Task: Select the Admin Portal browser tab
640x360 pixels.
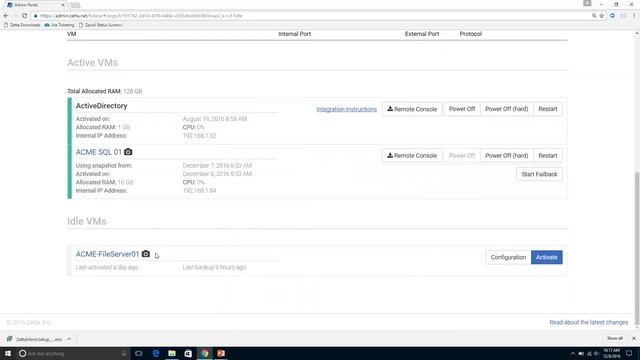Action: point(36,5)
